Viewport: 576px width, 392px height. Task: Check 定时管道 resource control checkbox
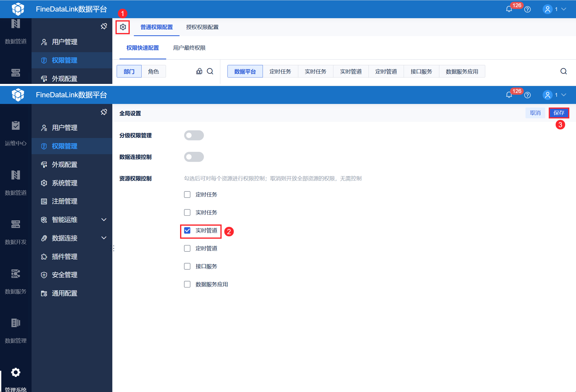(x=187, y=248)
